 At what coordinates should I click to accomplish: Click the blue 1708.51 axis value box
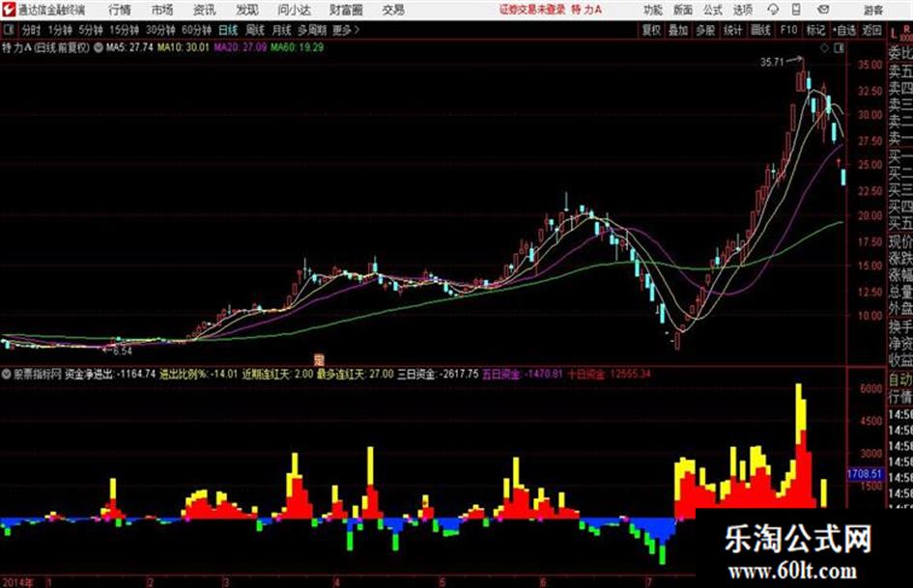click(x=866, y=474)
